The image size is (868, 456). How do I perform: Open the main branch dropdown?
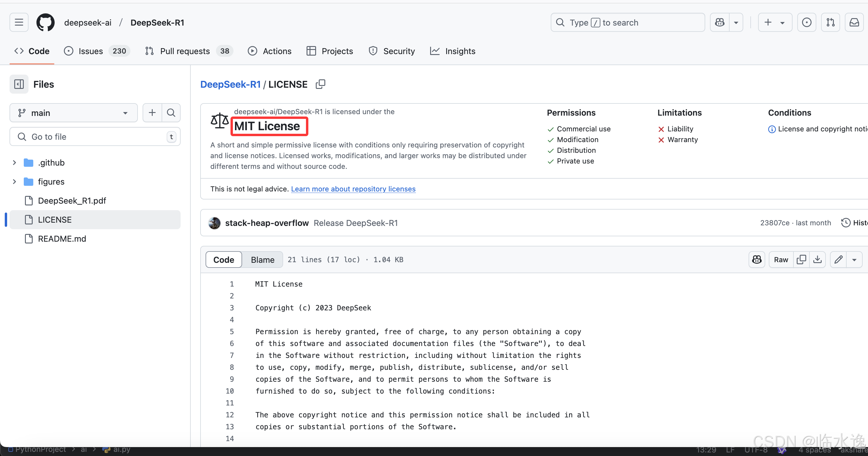[73, 113]
